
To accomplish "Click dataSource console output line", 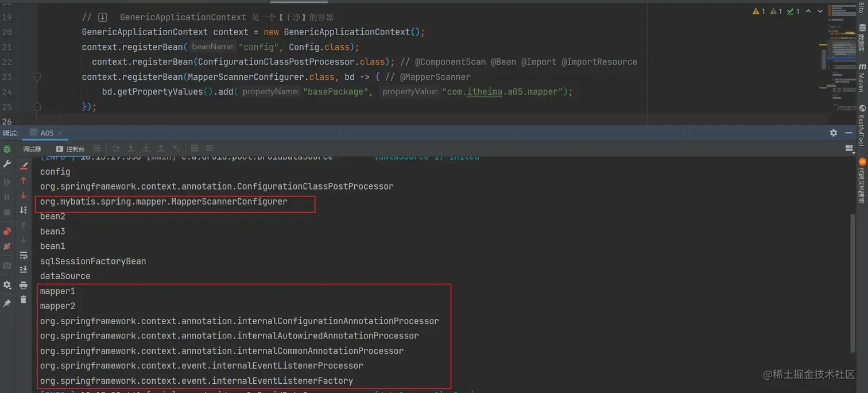I will [65, 276].
